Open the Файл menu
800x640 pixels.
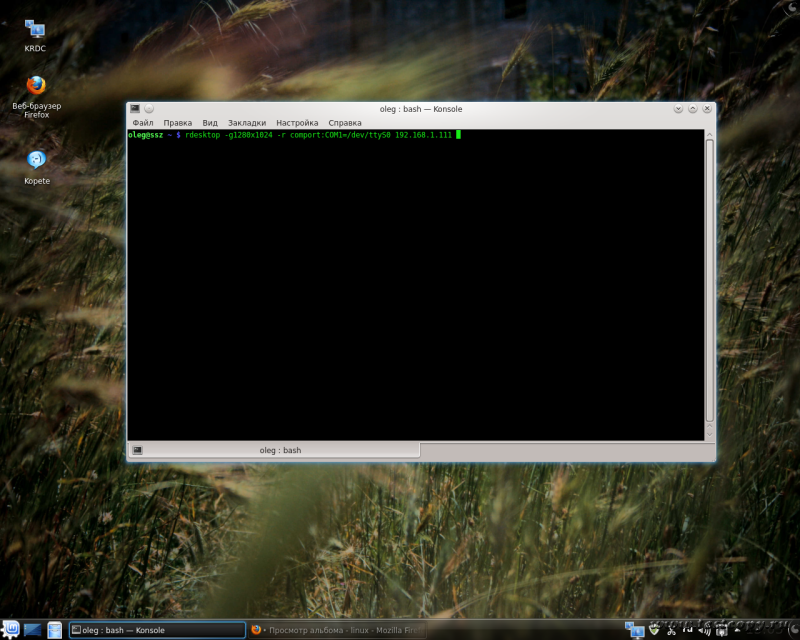pos(142,123)
